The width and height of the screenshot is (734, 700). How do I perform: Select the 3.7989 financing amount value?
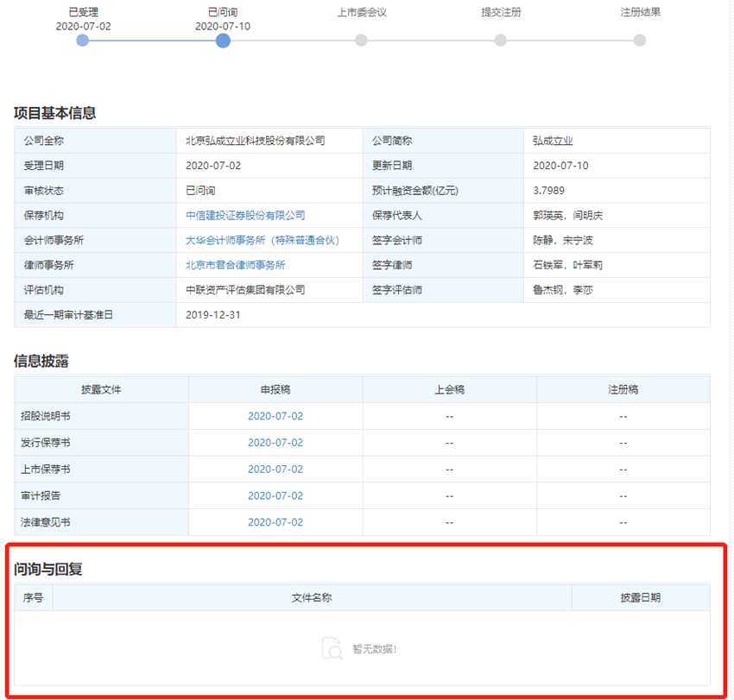548,191
